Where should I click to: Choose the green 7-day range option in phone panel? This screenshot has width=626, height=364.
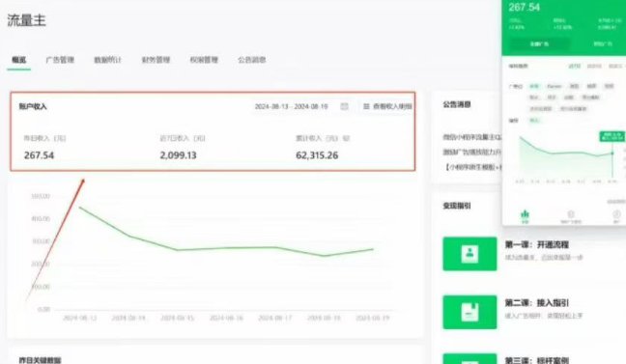coord(575,67)
